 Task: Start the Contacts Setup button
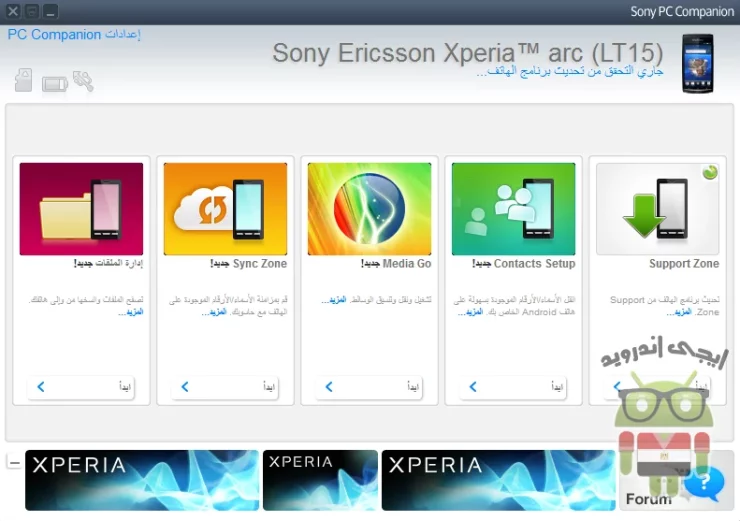[513, 387]
